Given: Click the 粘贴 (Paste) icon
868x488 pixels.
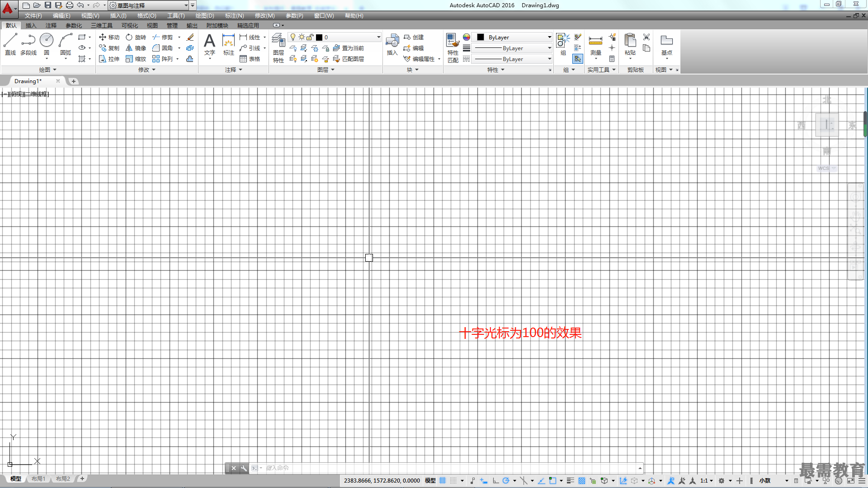Looking at the screenshot, I should click(630, 44).
